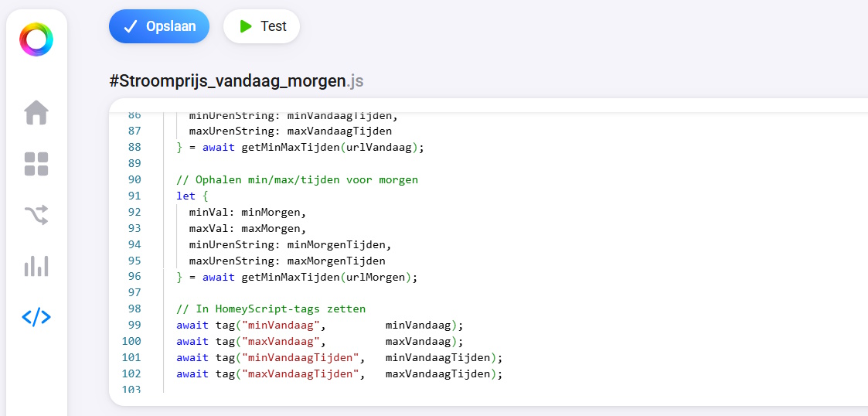
Task: Click string "maxVandaag" on line 100
Action: tap(281, 341)
